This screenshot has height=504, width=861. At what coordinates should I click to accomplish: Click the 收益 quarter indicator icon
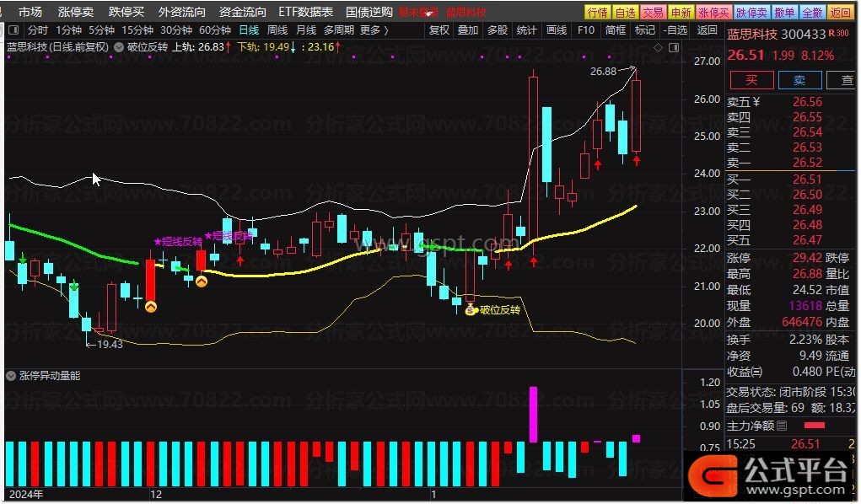click(756, 372)
